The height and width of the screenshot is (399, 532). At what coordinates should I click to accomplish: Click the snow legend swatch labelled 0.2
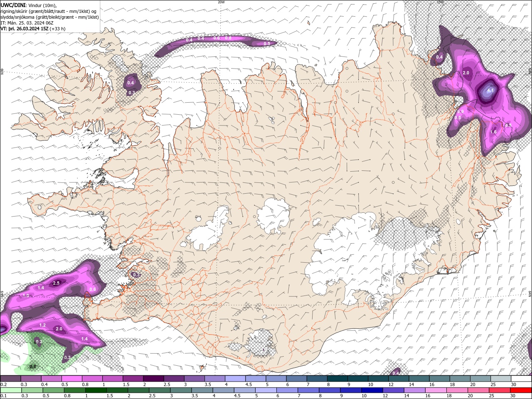(10, 379)
